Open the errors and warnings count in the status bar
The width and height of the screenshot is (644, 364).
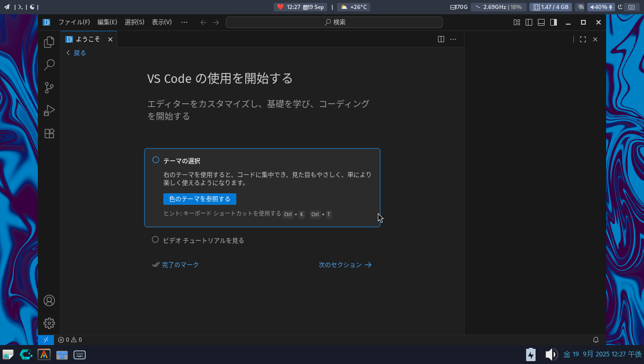point(70,339)
